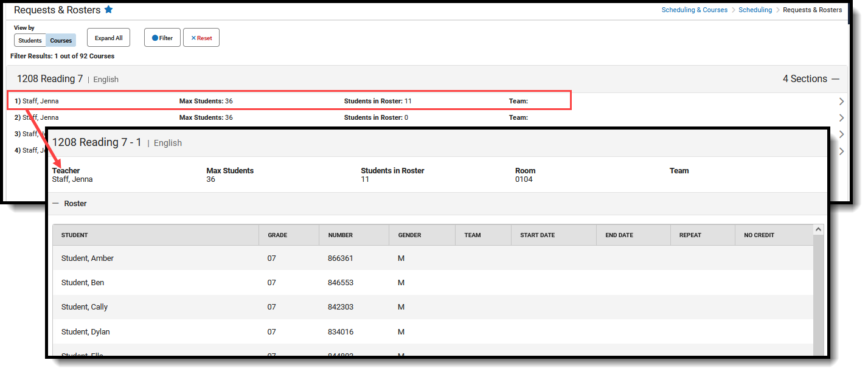
Task: Click scrollbar up arrow in roster table
Action: (x=818, y=230)
